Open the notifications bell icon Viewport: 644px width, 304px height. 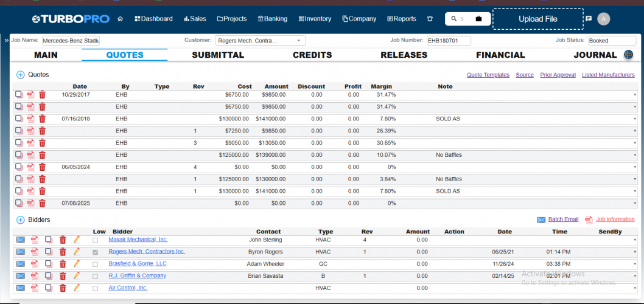click(x=430, y=19)
